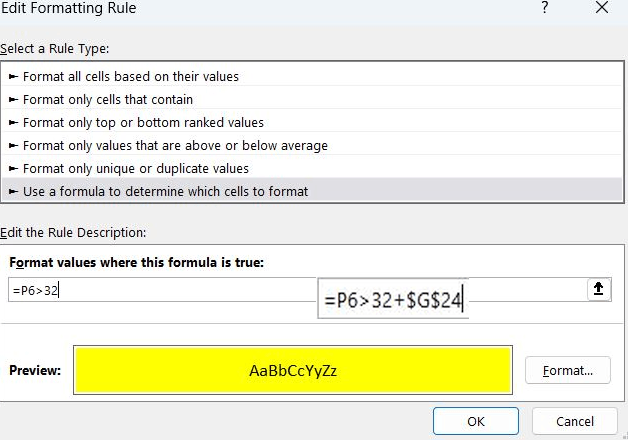This screenshot has width=628, height=440.
Task: Click the yellow AaBbCcYyZz preview box
Action: [x=293, y=370]
